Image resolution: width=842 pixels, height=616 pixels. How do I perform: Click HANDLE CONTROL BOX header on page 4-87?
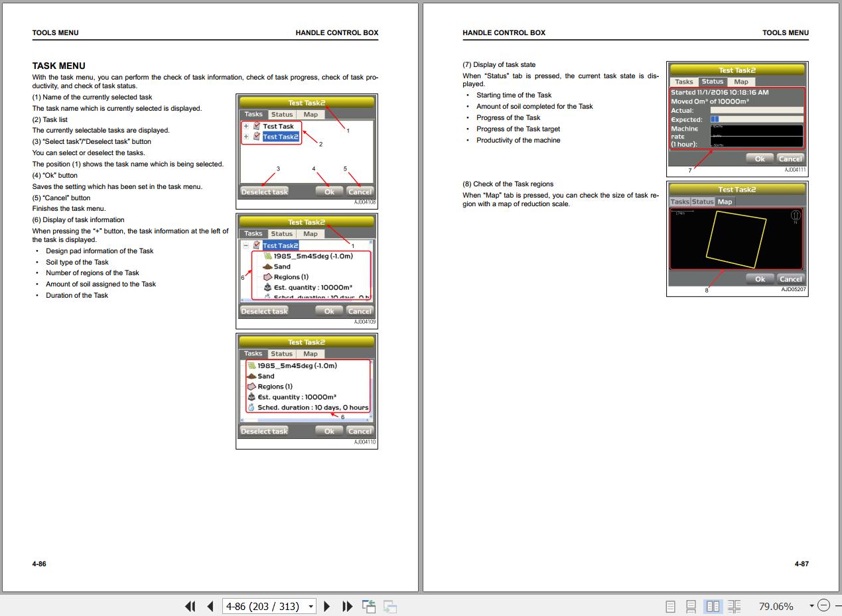pos(504,32)
